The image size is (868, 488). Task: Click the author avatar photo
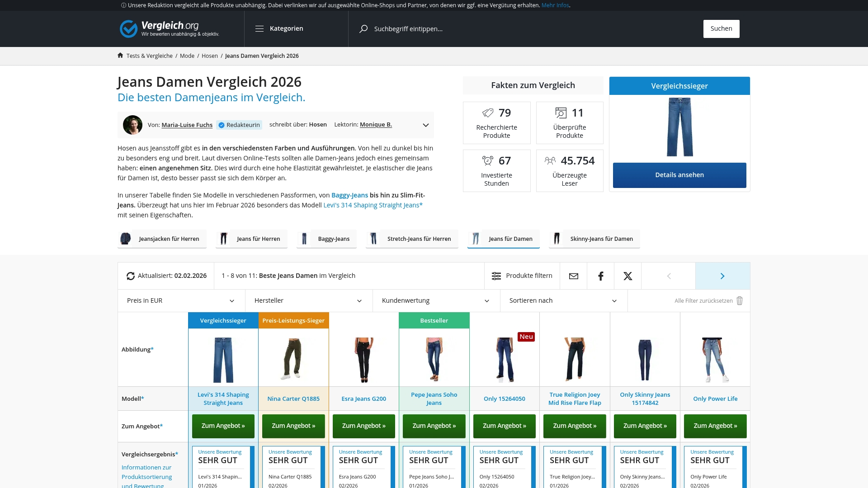[x=132, y=125]
